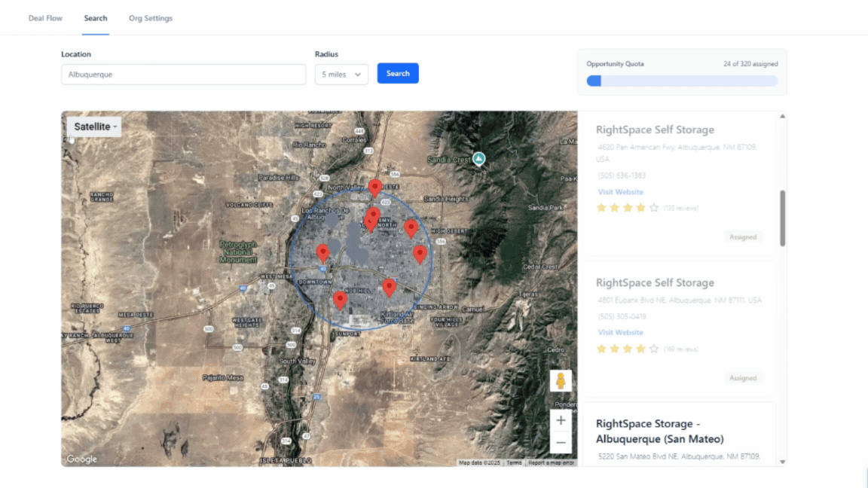Viewport: 868px width, 488px height.
Task: Click the 5220 San Mateo Blvd NE address
Action: coord(679,456)
